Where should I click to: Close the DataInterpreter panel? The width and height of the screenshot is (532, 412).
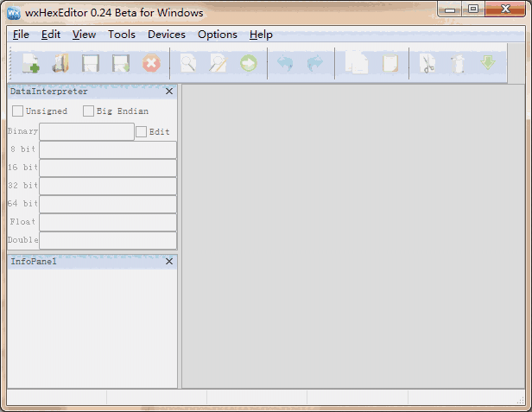[x=169, y=92]
